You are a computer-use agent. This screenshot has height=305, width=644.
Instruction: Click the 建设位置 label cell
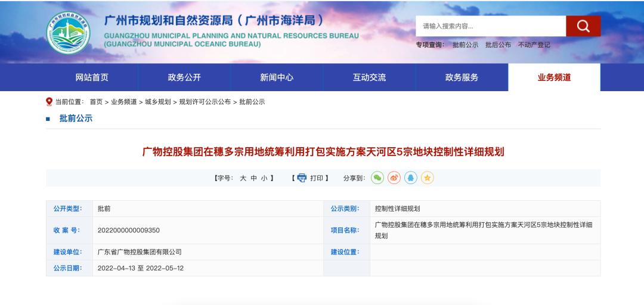[346, 252]
